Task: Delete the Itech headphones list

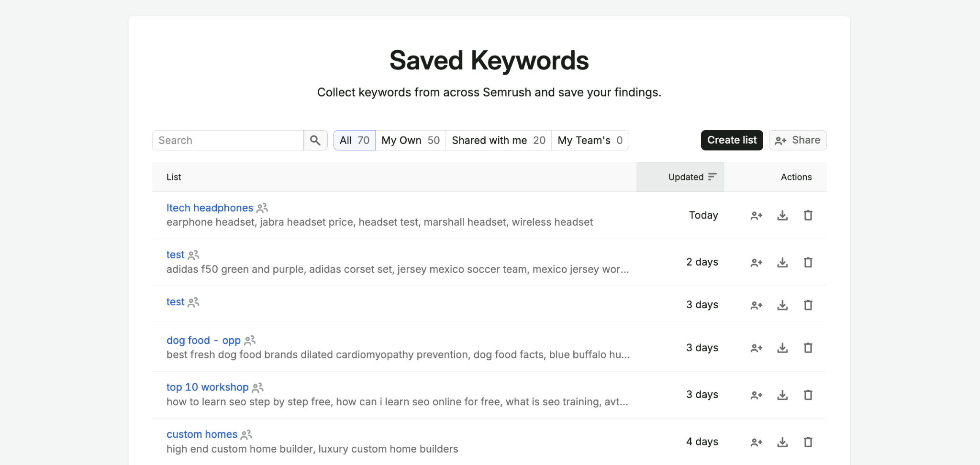Action: pyautogui.click(x=808, y=215)
